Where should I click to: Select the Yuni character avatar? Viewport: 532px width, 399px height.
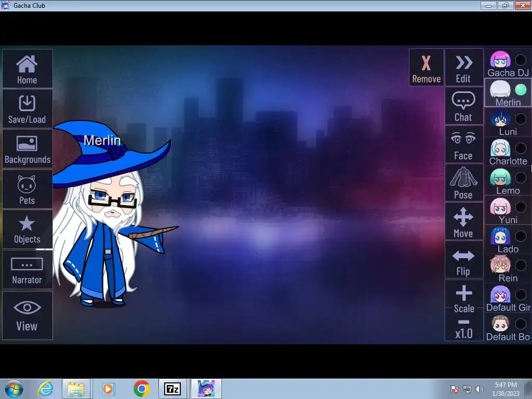click(x=500, y=207)
